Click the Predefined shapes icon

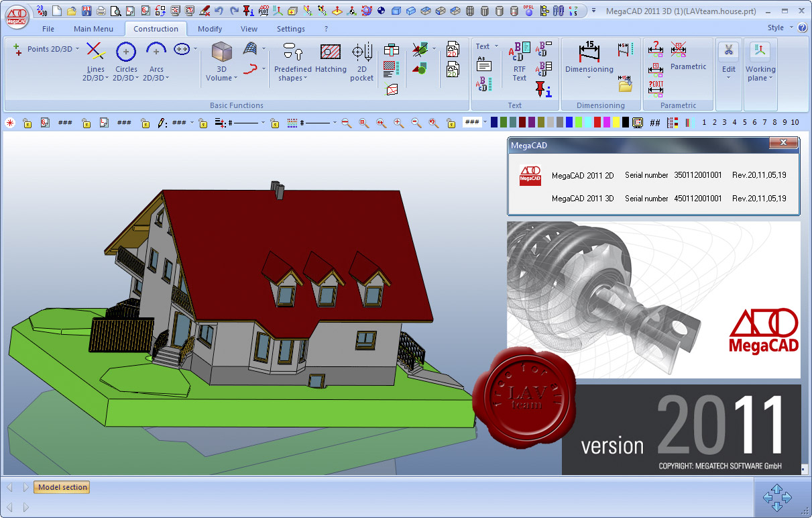[x=293, y=52]
